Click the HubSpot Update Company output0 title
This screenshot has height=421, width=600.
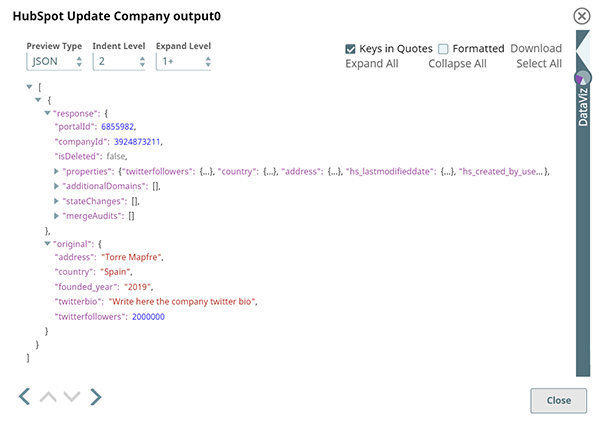[x=117, y=16]
